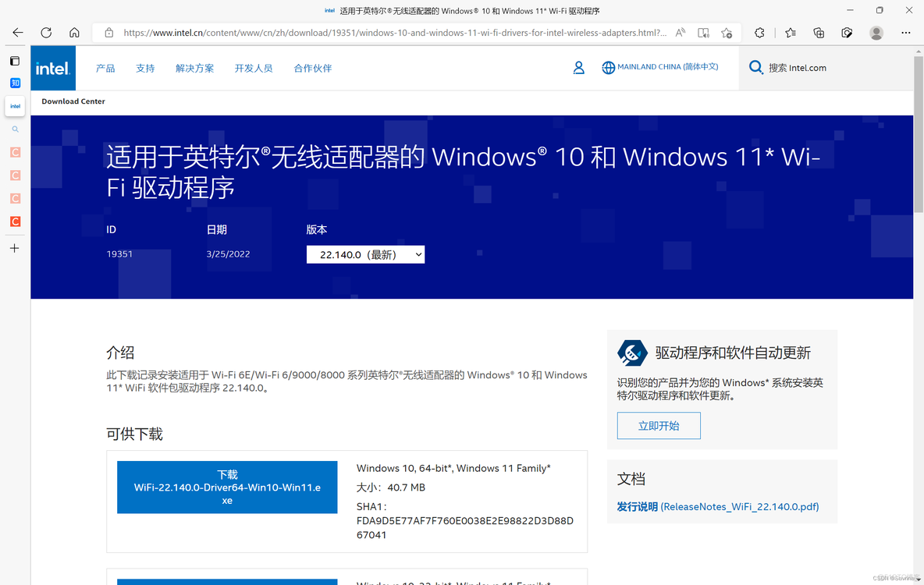Open 发行说明 ReleaseNotes_WiFi_22.140.0.pdf link
The image size is (924, 585).
pos(718,507)
